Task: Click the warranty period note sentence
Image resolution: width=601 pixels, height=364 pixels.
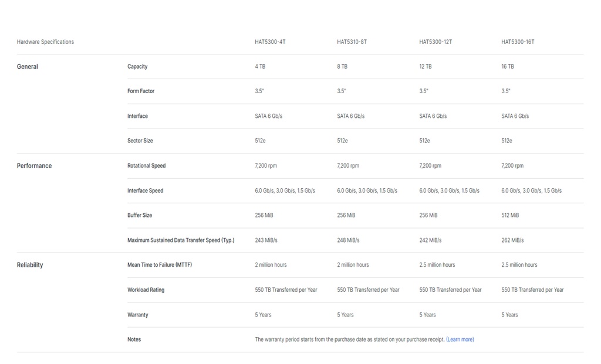Action: click(350, 339)
